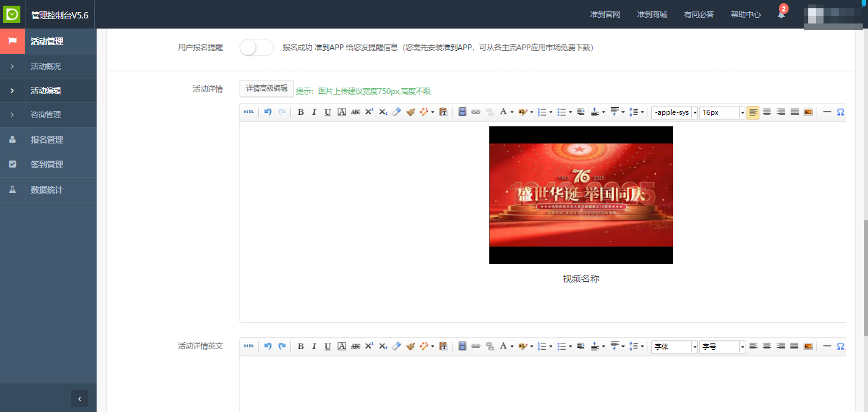Toggle the 用户报名提醒 switch
Viewport: 868px width, 412px height.
pyautogui.click(x=257, y=48)
